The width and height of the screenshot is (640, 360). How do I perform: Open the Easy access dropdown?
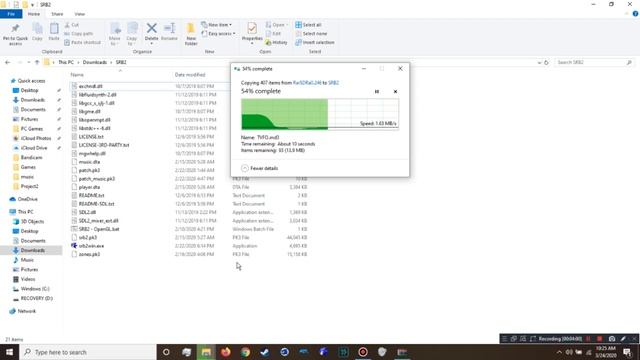pos(218,33)
